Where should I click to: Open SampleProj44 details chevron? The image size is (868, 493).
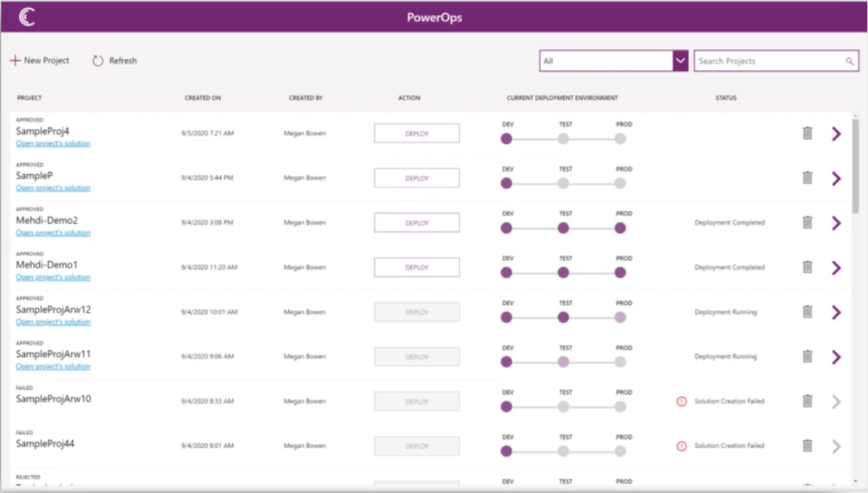click(x=837, y=447)
